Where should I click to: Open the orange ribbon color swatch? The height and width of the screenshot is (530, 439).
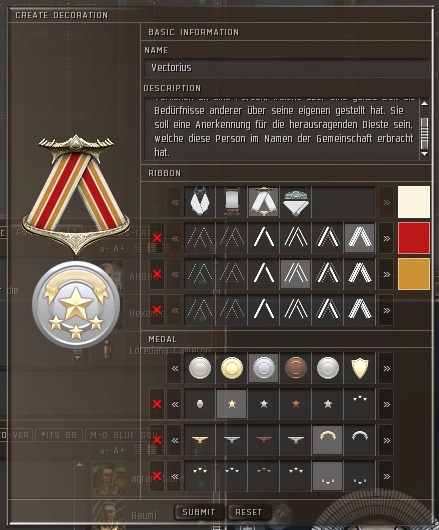tap(414, 274)
